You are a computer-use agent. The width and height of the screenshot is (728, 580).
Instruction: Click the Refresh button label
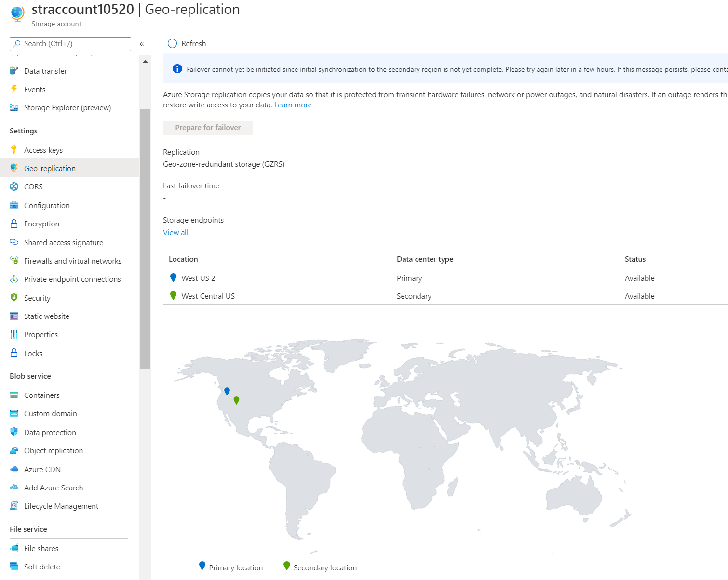pos(194,43)
